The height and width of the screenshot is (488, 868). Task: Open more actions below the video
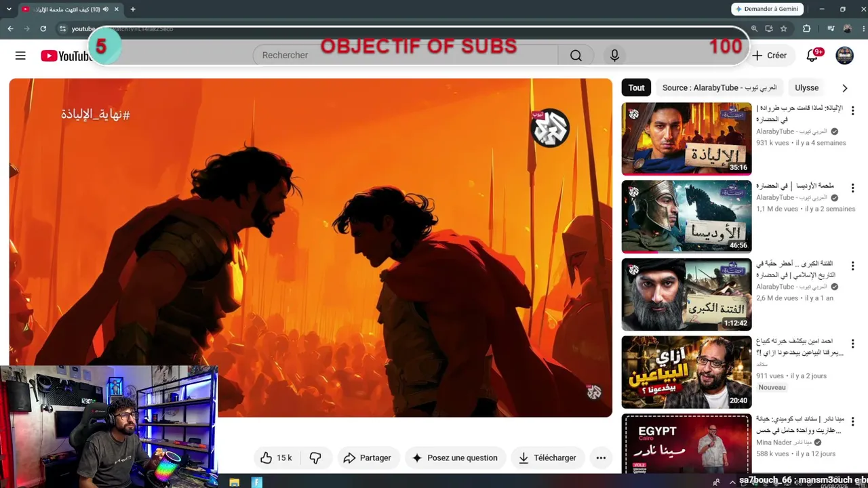601,457
